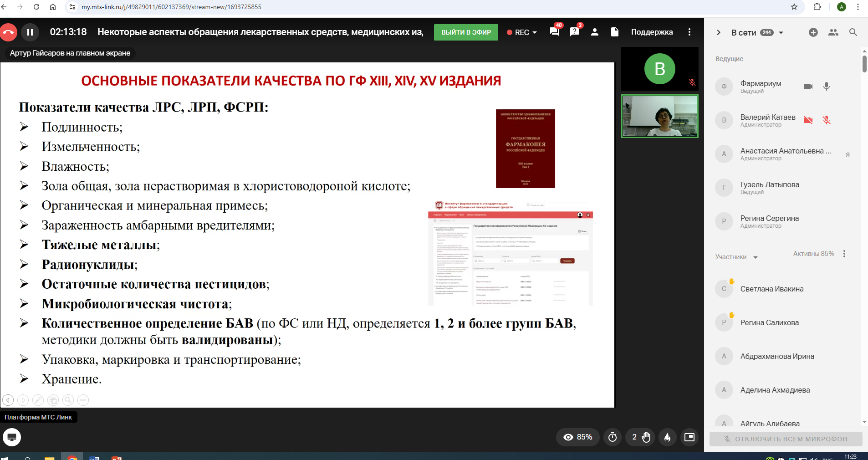Click the browser address bar URL

(171, 7)
